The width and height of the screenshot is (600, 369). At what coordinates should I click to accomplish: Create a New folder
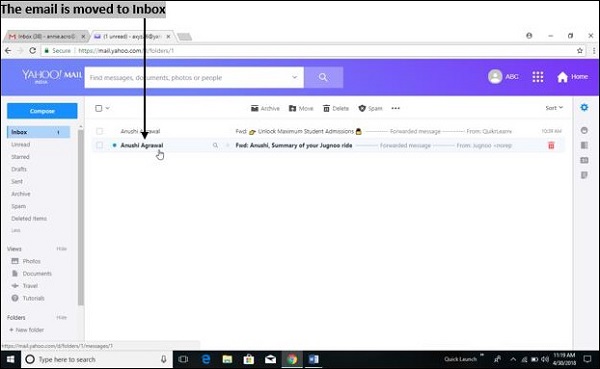pyautogui.click(x=26, y=330)
